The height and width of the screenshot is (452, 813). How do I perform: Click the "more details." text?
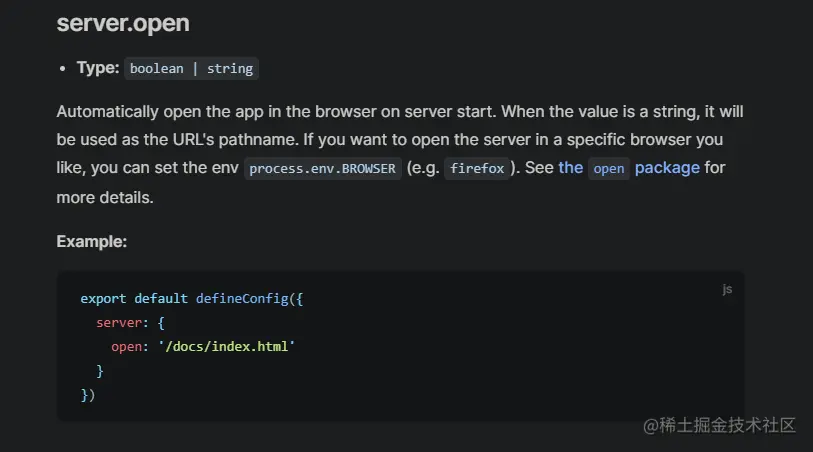tap(105, 197)
